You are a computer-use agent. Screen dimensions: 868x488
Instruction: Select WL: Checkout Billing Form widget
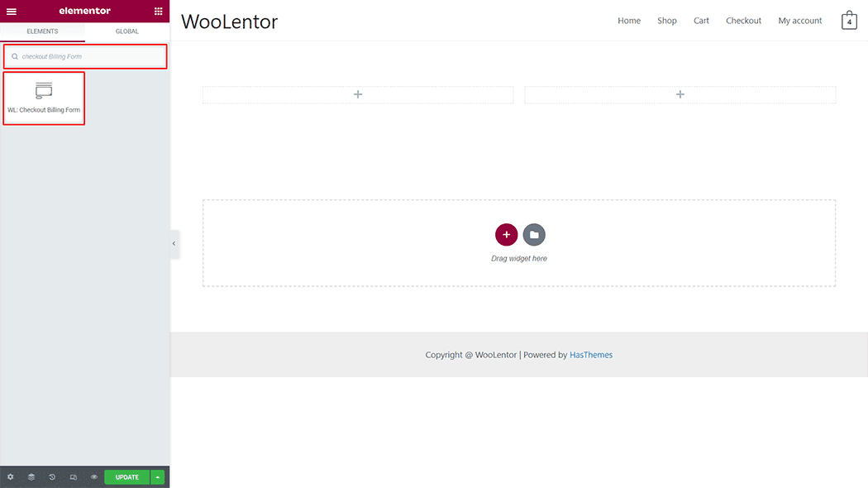click(x=44, y=98)
